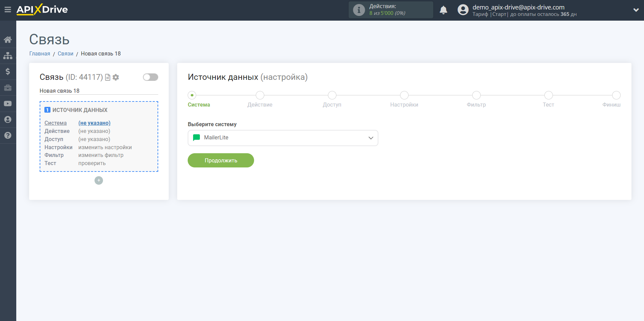Select the Фильтр step circle
This screenshot has height=321, width=644.
[476, 95]
